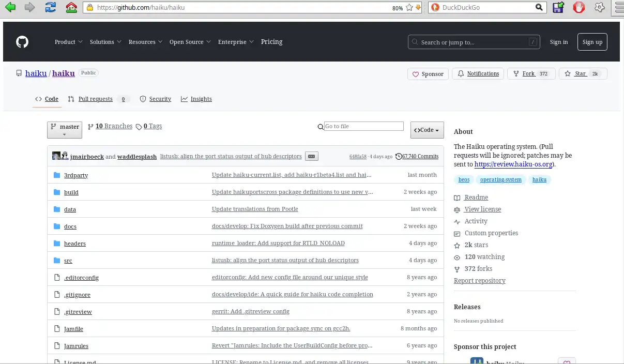Expand the Product menu

point(68,42)
